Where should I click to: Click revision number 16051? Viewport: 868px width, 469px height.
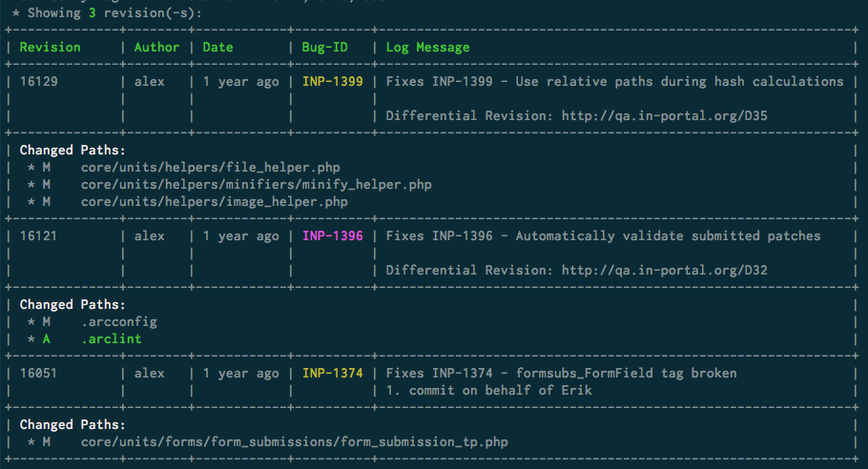coord(39,373)
